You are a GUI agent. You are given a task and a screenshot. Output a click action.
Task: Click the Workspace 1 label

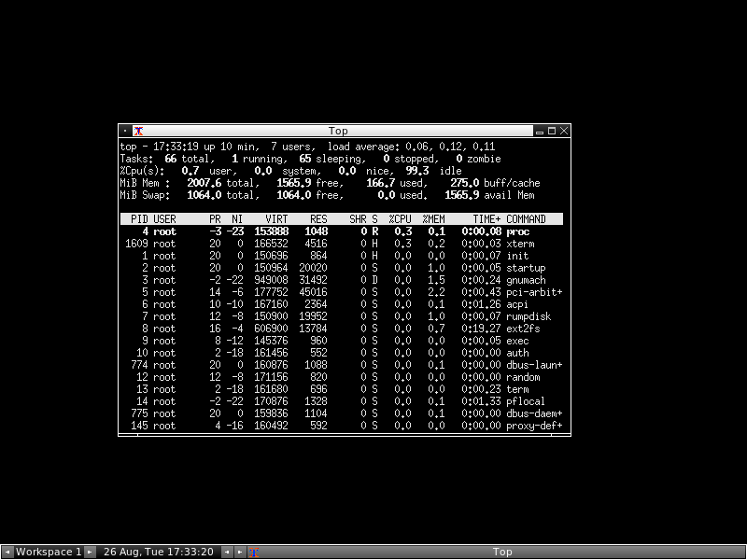tap(49, 553)
